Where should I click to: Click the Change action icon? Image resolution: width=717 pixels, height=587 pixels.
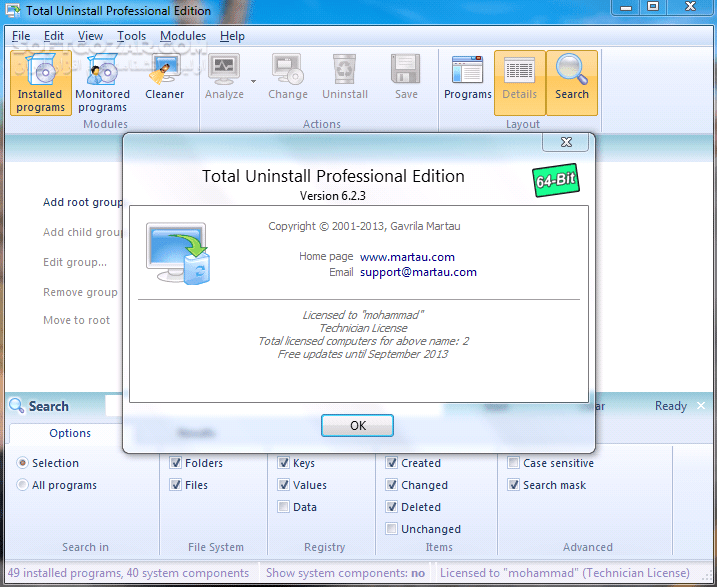tap(288, 69)
